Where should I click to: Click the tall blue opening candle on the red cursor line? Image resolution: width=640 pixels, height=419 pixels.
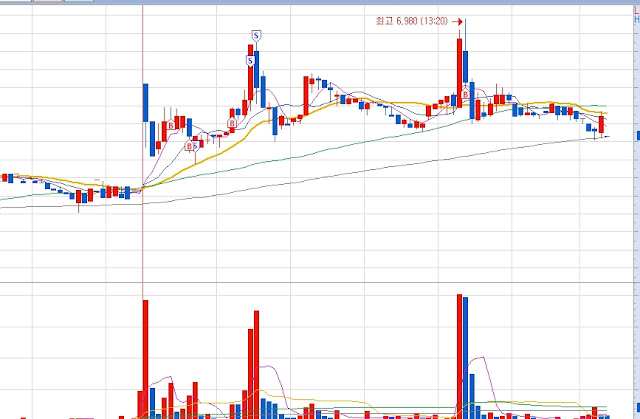145,103
